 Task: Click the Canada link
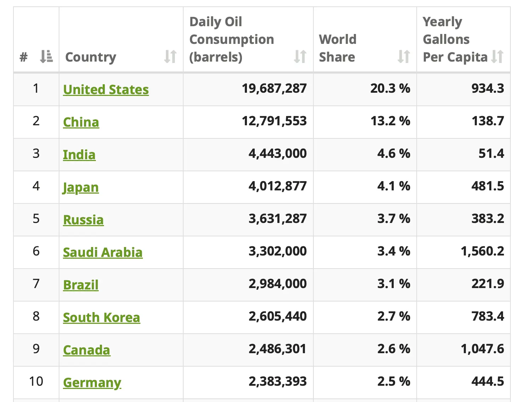[x=87, y=350]
